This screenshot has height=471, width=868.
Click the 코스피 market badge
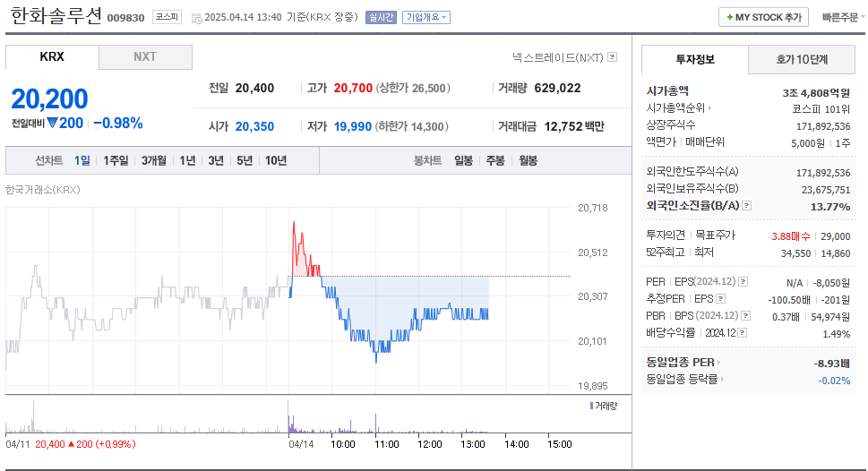[167, 17]
